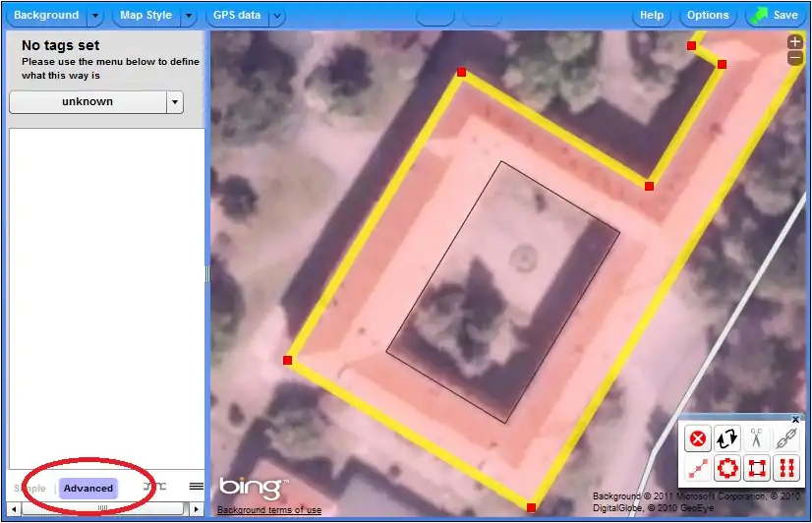Zoom in with the plus button

(x=795, y=42)
